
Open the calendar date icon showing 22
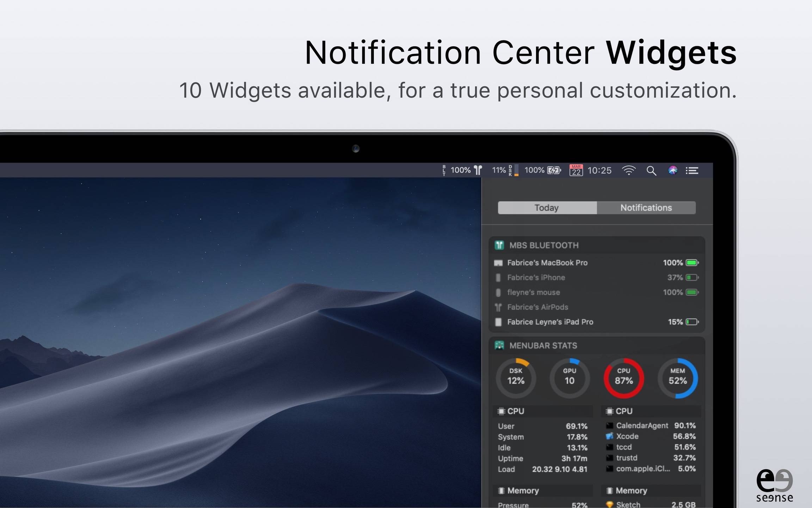coord(576,170)
